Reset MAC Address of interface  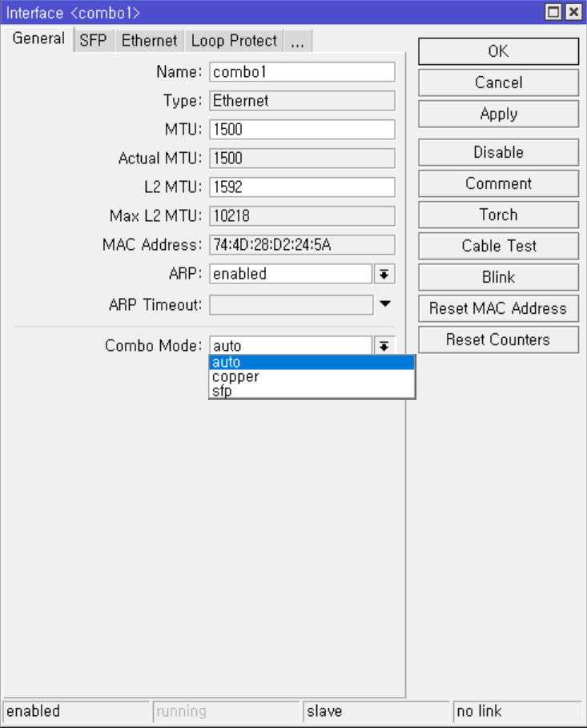point(498,308)
